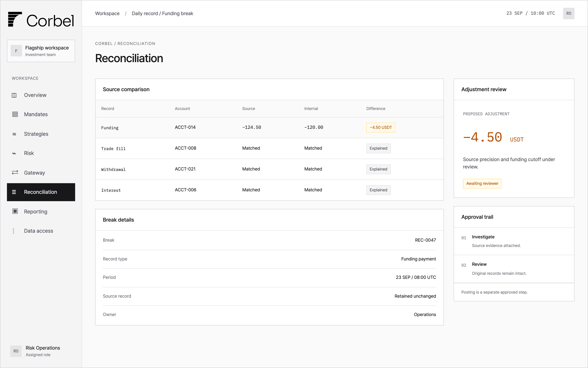
Task: Open the Overview menu item
Action: coord(41,95)
